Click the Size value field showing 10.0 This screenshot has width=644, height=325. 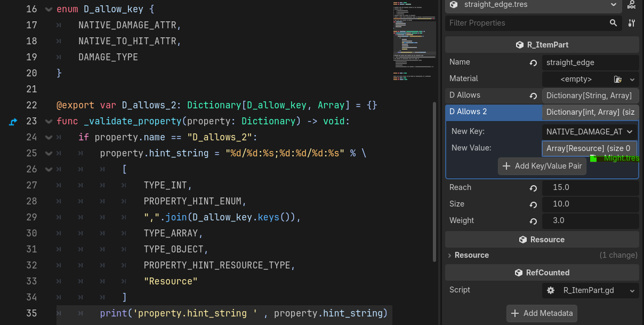pos(590,204)
